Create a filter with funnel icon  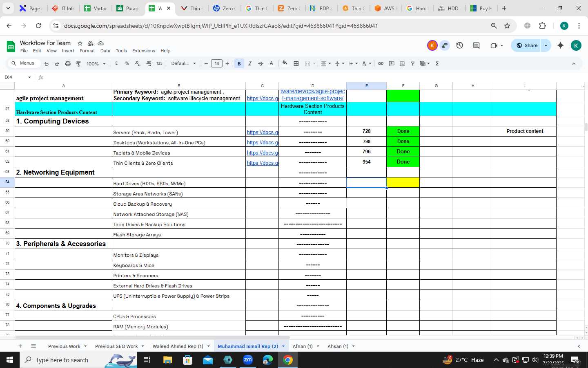point(413,63)
